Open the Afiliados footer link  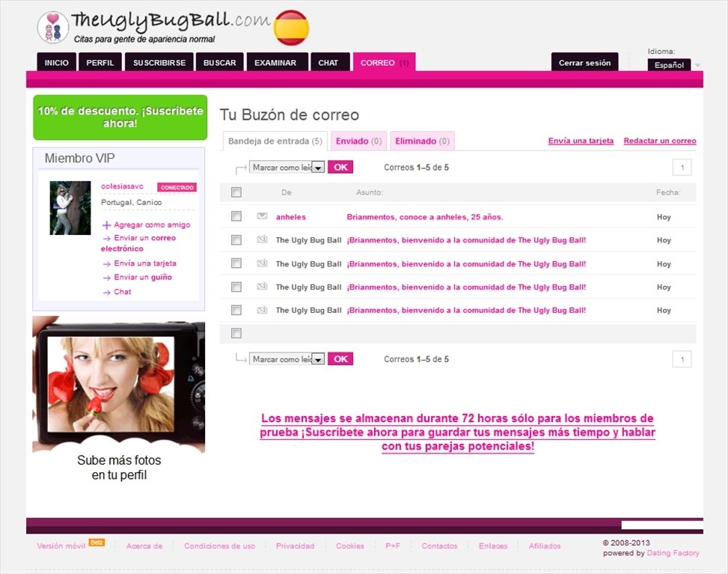pos(545,546)
